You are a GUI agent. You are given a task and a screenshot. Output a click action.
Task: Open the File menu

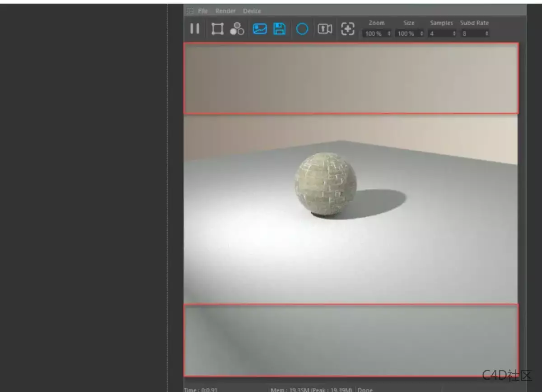tap(202, 10)
